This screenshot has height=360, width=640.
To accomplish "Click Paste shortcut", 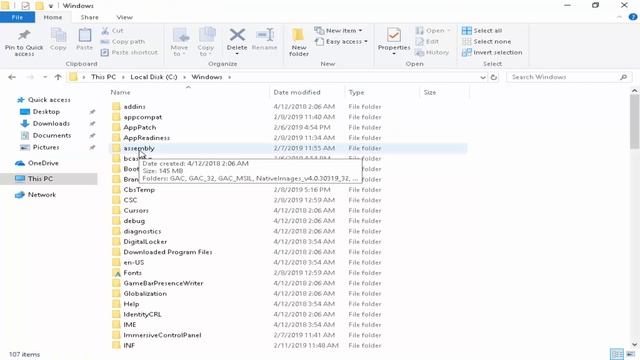I will click(x=129, y=53).
